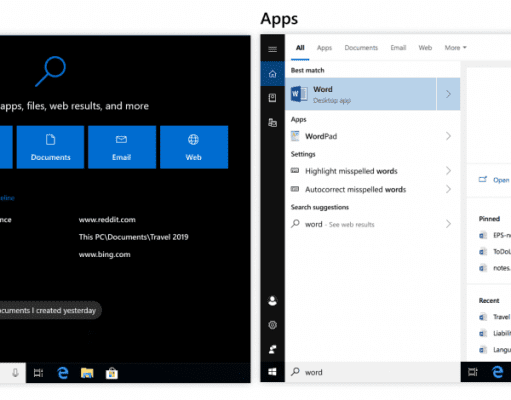The height and width of the screenshot is (400, 511).
Task: Open Task View in the right taskbar
Action: 473,372
